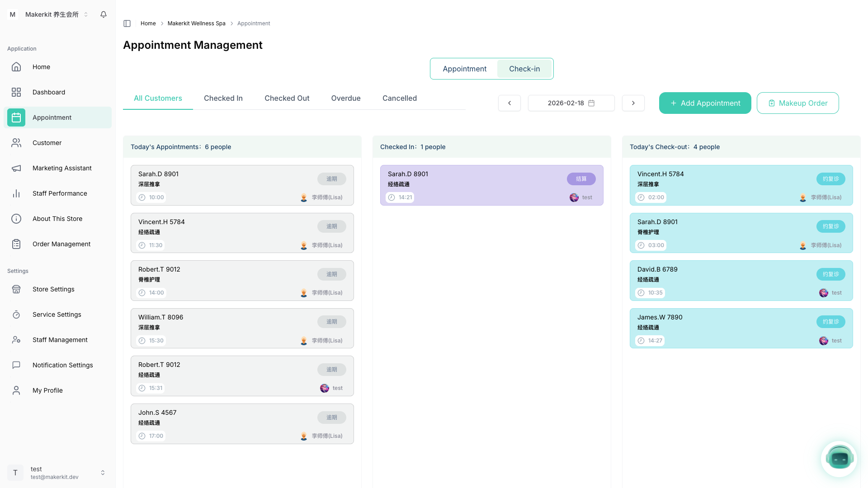
Task: Toggle the sidebar panel icon
Action: coord(127,23)
